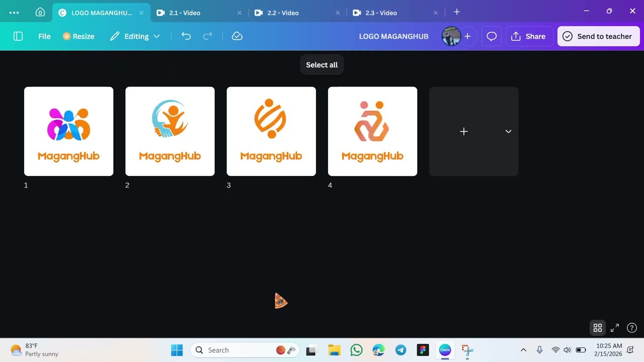
Task: Click the taskbar Search box
Action: coord(245,350)
